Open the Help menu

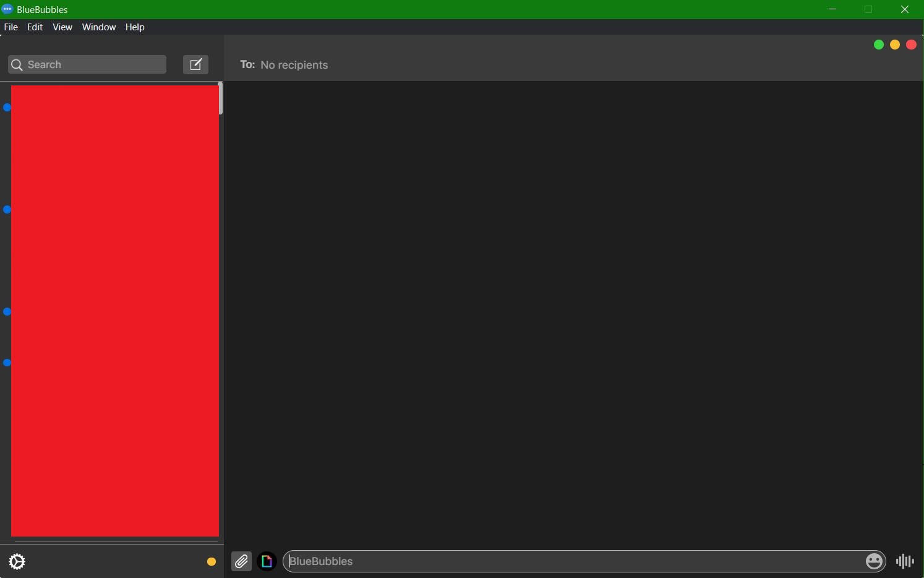pyautogui.click(x=134, y=27)
